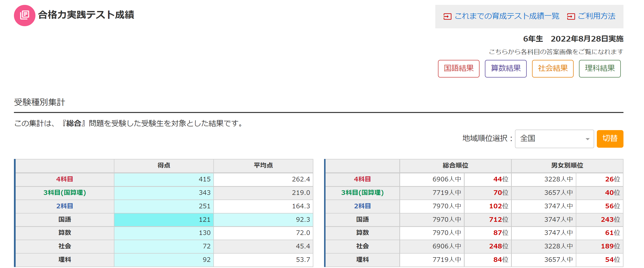Open the ご利用方法 link
644x268 pixels.
(x=596, y=16)
